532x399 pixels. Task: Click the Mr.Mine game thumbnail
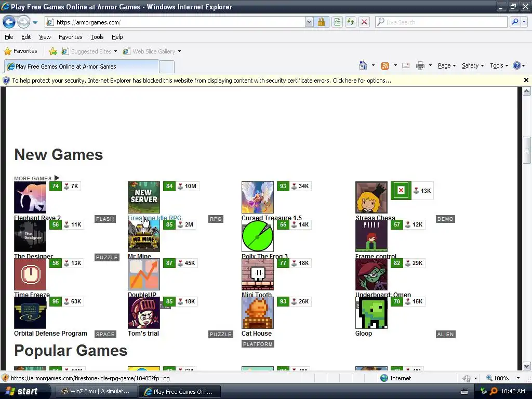pyautogui.click(x=144, y=236)
